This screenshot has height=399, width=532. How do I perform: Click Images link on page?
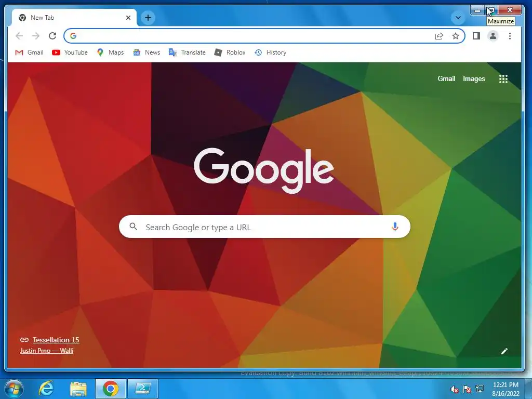tap(474, 79)
